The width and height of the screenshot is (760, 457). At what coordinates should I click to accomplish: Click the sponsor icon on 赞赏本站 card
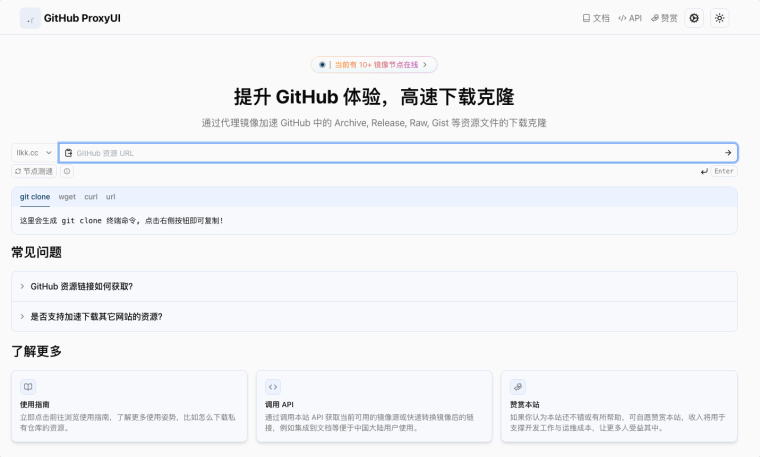tap(518, 387)
